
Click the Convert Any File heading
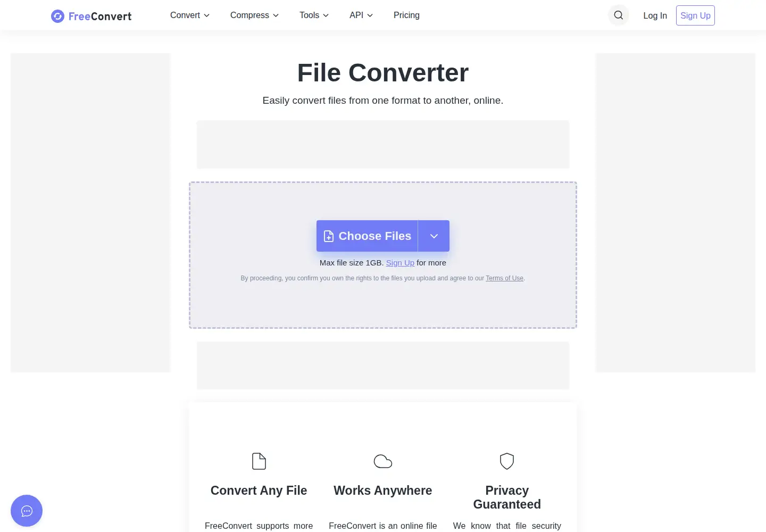(259, 491)
